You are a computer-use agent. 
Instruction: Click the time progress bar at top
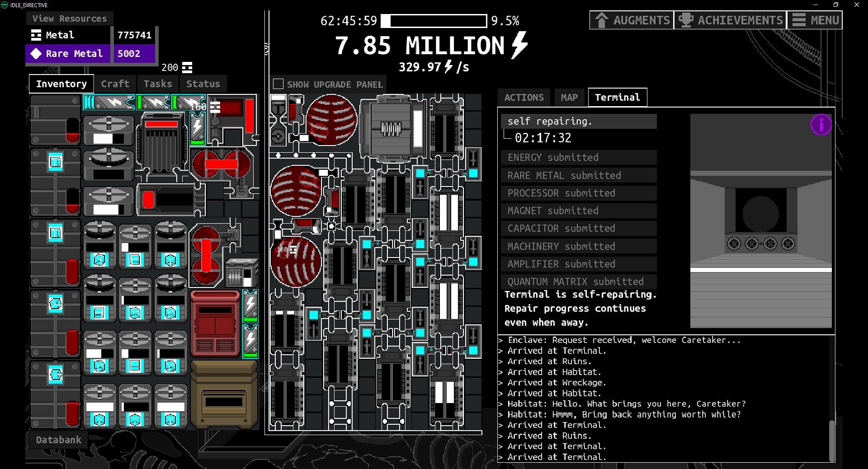point(434,21)
